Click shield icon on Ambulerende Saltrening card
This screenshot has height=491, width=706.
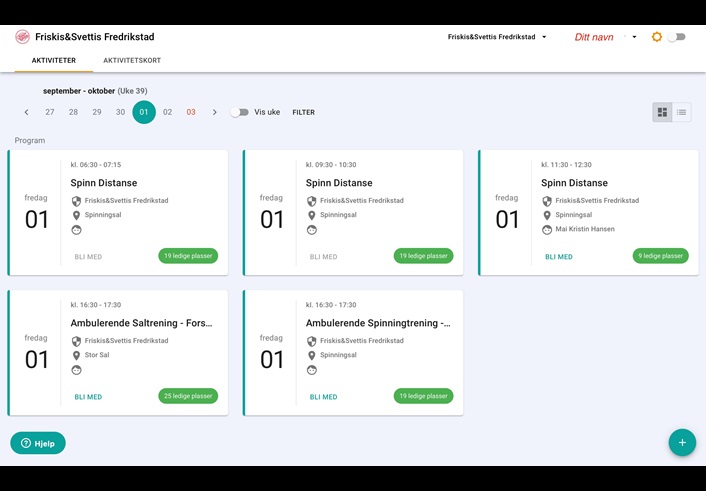[77, 341]
